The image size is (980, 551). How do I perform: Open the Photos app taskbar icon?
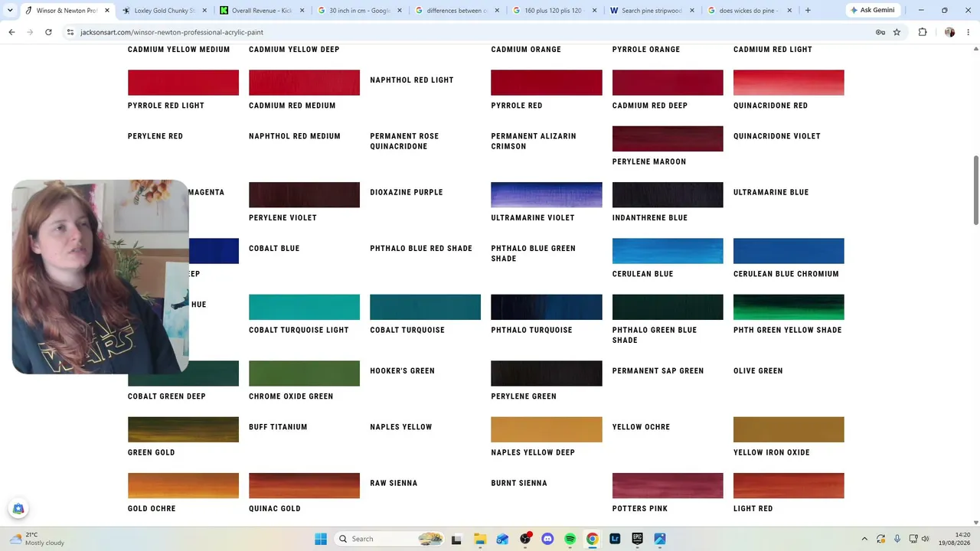(x=660, y=539)
